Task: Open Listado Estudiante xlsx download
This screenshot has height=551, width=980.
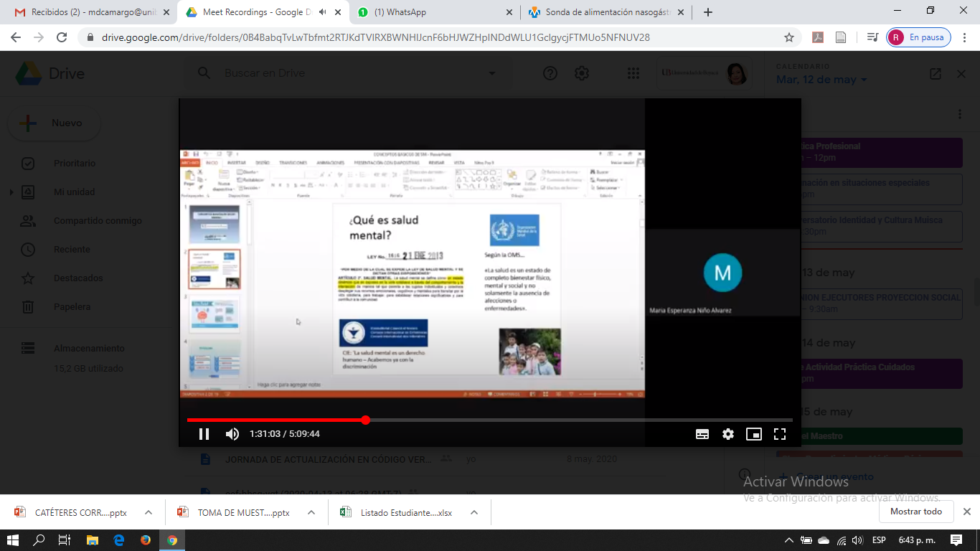Action: coord(397,512)
